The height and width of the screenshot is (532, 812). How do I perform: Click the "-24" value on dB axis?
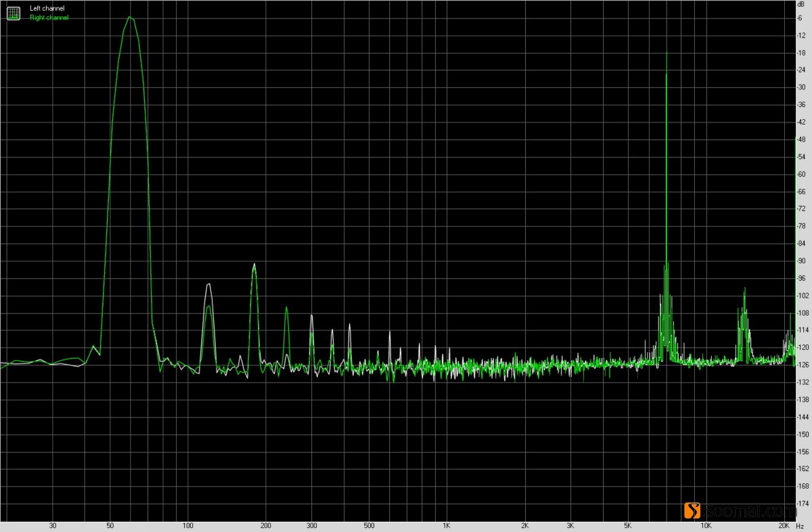point(802,70)
